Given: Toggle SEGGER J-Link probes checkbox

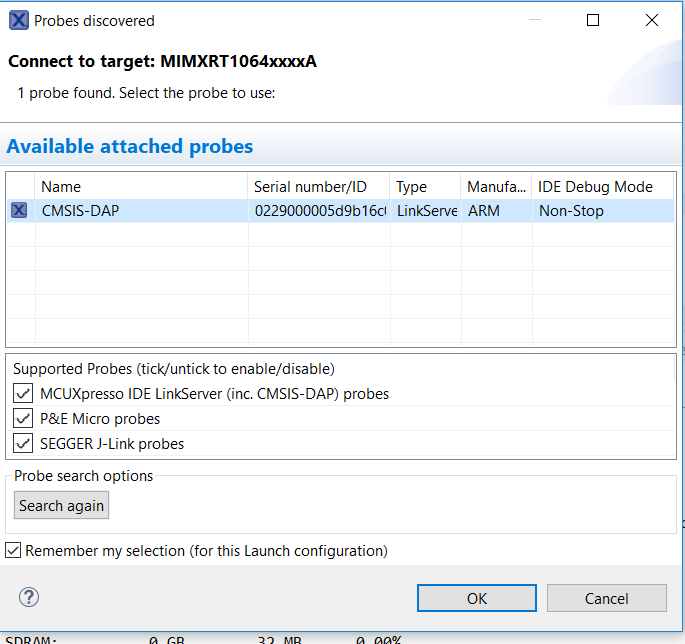Looking at the screenshot, I should pyautogui.click(x=22, y=444).
